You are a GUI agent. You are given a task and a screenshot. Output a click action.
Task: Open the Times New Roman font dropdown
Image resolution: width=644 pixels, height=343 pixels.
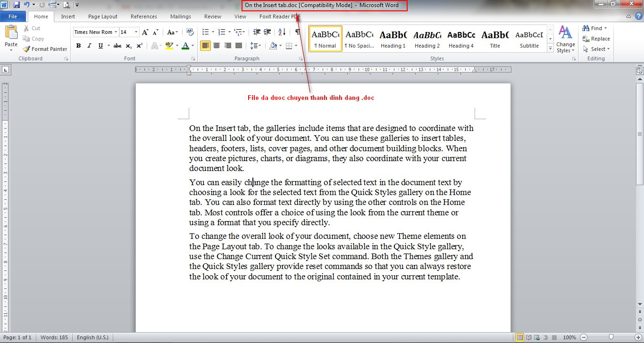pos(116,32)
